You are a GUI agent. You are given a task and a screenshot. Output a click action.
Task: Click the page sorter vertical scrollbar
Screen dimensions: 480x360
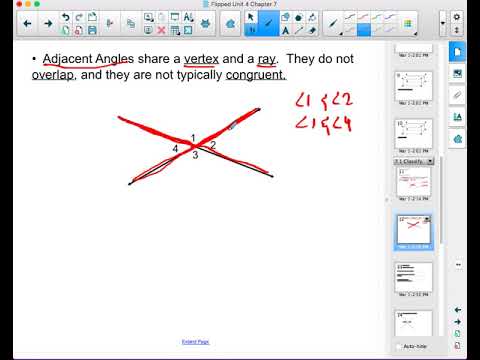tap(441, 200)
